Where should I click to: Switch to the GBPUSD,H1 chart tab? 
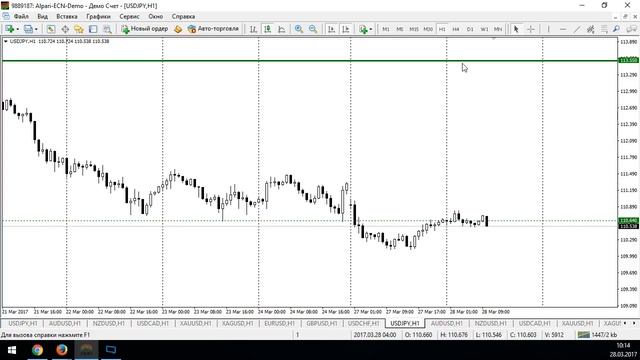pos(322,323)
